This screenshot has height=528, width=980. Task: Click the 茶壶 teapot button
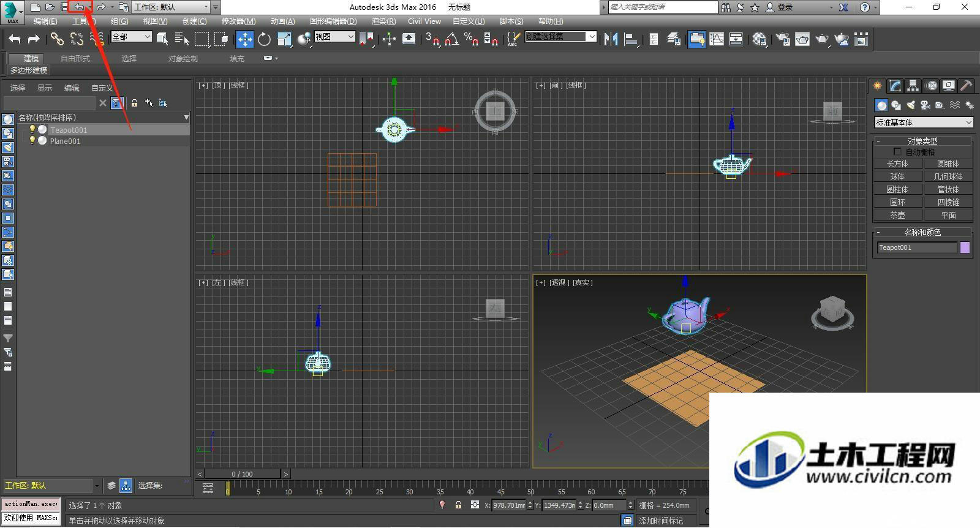point(897,215)
